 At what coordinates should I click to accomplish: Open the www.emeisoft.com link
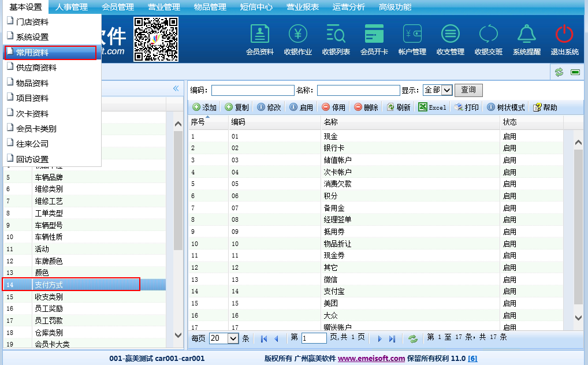point(371,358)
